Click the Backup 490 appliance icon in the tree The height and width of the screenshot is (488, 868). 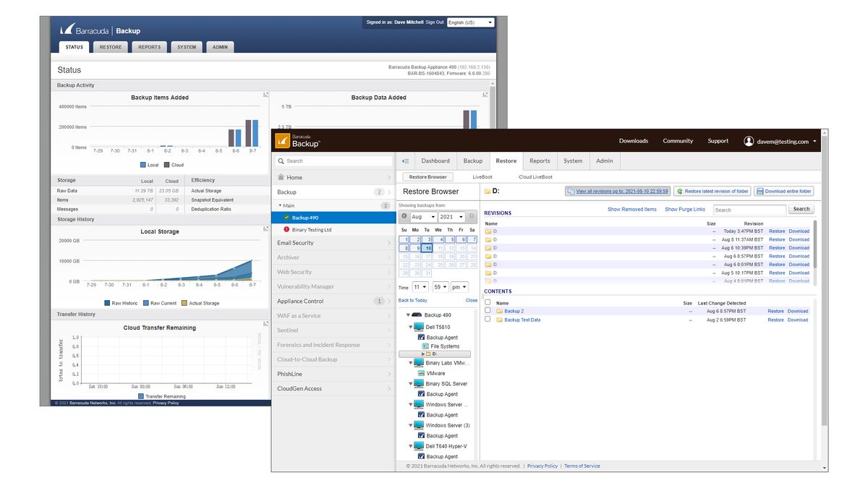pyautogui.click(x=418, y=314)
